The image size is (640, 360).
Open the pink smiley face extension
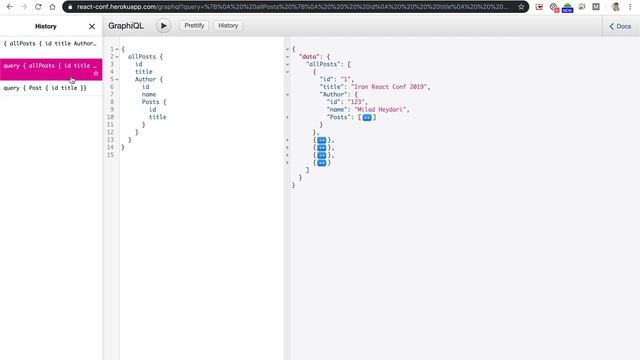[539, 7]
